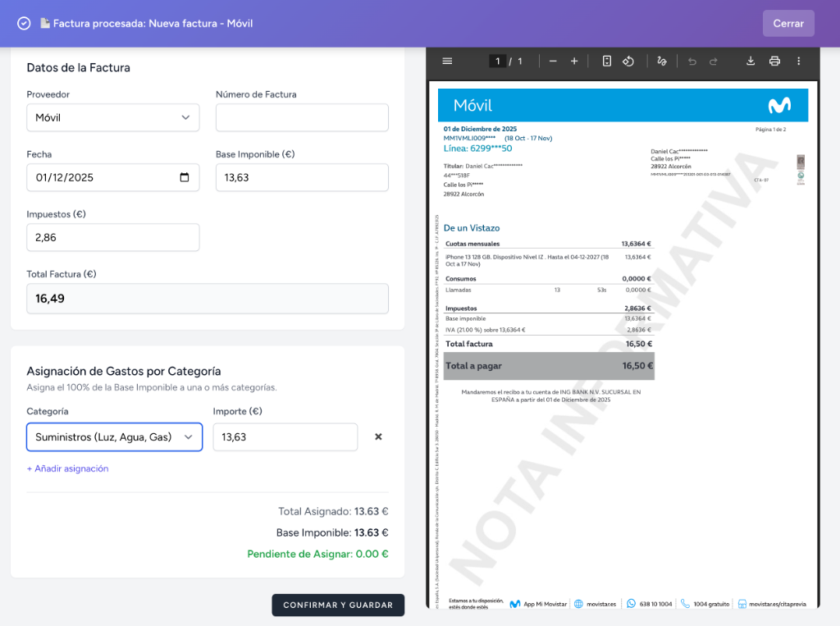
Task: Click Confirmar y Guardar button
Action: tap(338, 605)
